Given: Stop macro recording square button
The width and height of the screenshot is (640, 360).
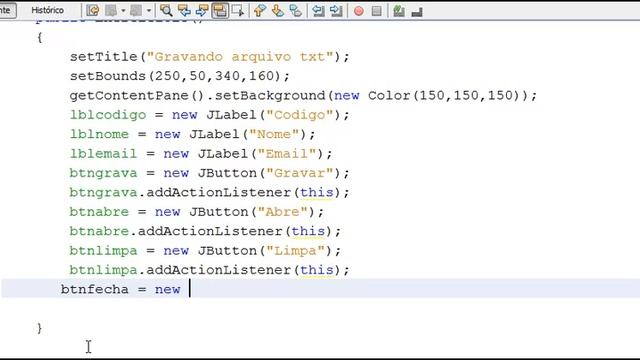Looking at the screenshot, I should coord(376,11).
